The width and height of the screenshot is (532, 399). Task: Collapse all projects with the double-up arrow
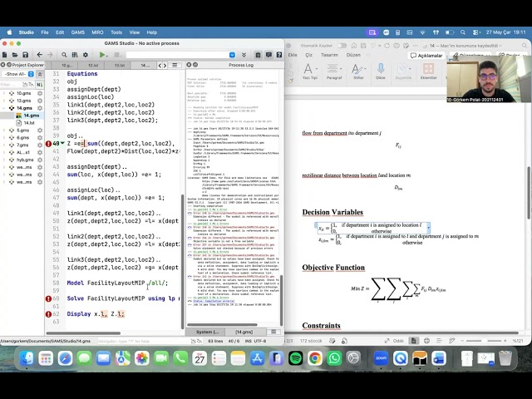[x=40, y=74]
